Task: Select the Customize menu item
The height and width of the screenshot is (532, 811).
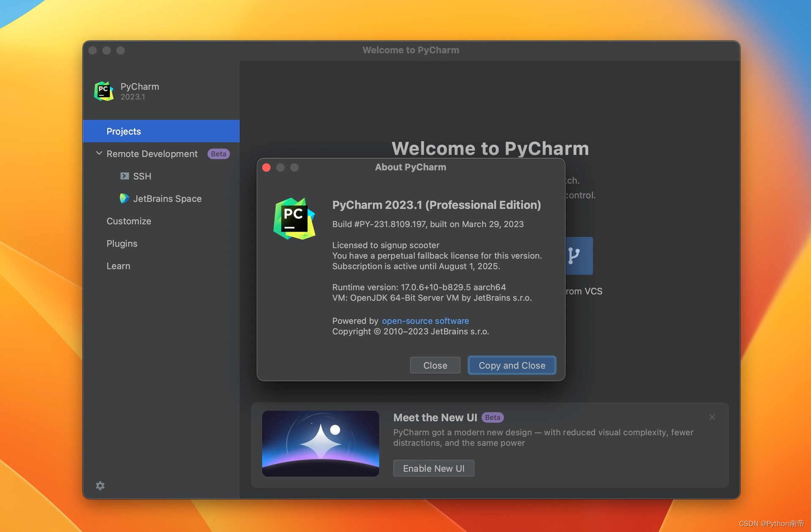Action: point(129,220)
